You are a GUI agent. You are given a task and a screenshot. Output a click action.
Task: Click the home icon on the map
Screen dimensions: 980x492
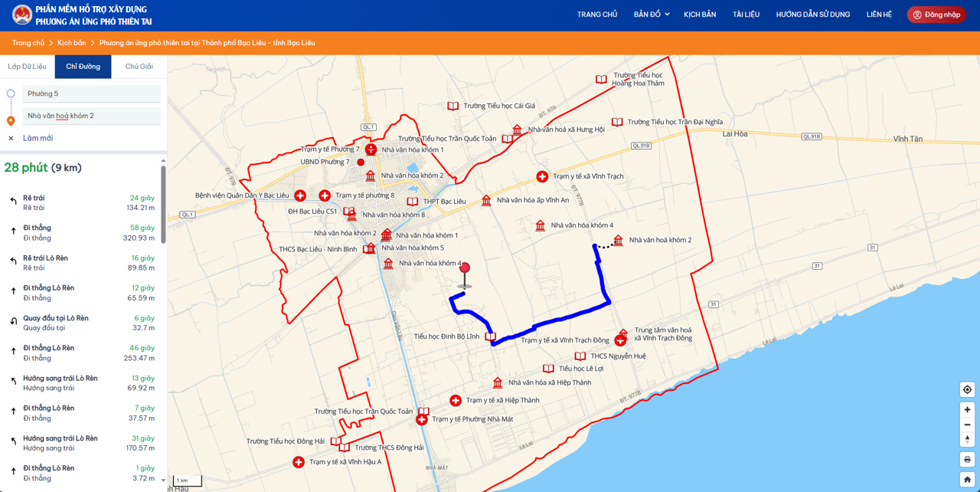967,479
